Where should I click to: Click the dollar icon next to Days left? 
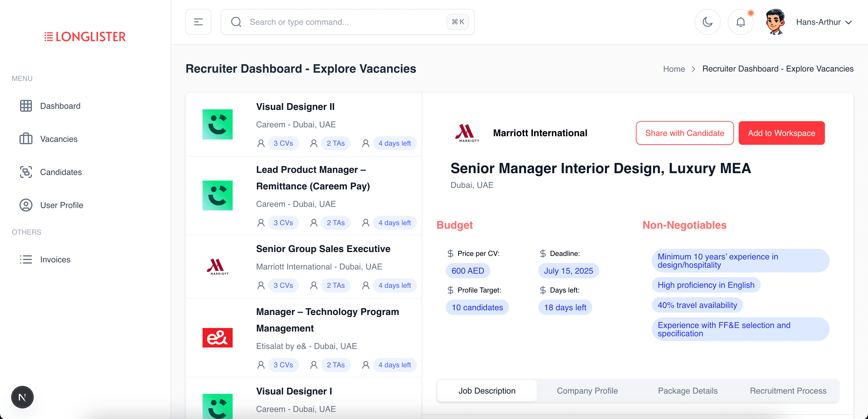pyautogui.click(x=543, y=290)
